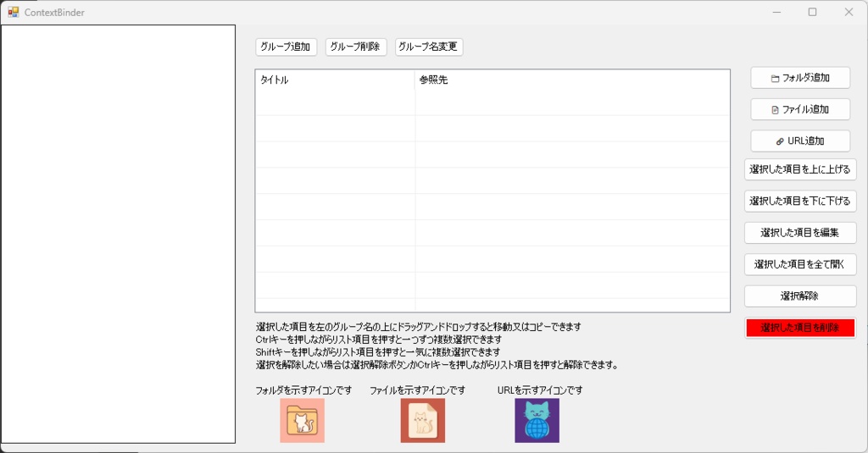
Task: Add a folder with フォルダ追加
Action: [x=800, y=78]
